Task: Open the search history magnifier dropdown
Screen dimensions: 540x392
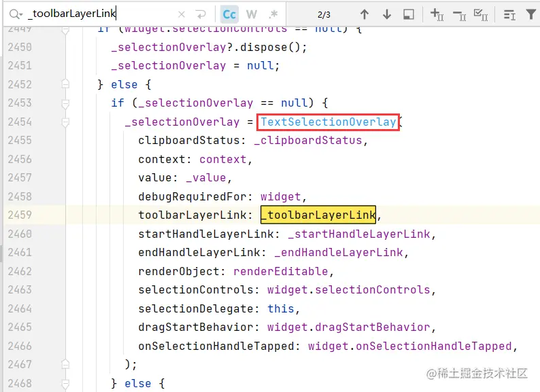Action: click(16, 14)
